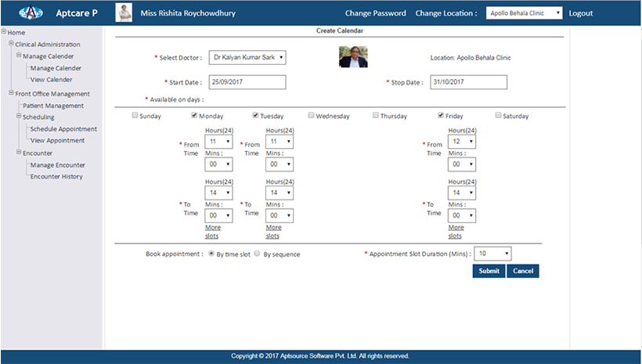Click the Aptcare logo icon
The height and width of the screenshot is (364, 642).
click(32, 13)
